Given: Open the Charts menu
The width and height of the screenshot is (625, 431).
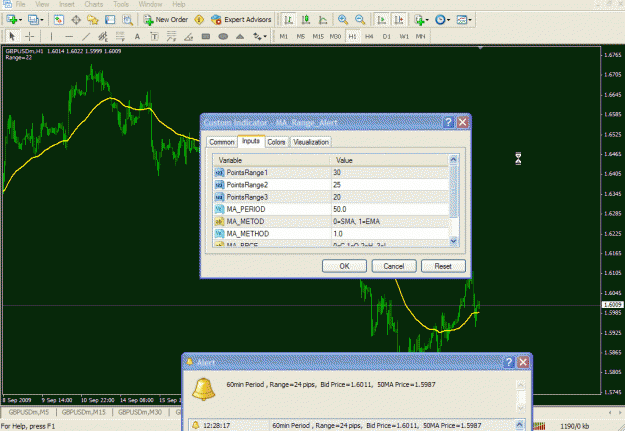Looking at the screenshot, I should click(94, 4).
